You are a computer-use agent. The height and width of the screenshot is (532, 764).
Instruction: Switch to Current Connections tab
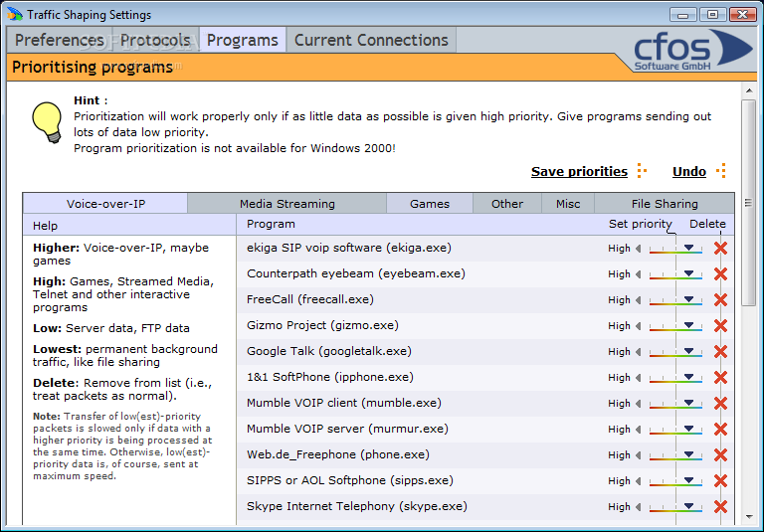point(371,40)
